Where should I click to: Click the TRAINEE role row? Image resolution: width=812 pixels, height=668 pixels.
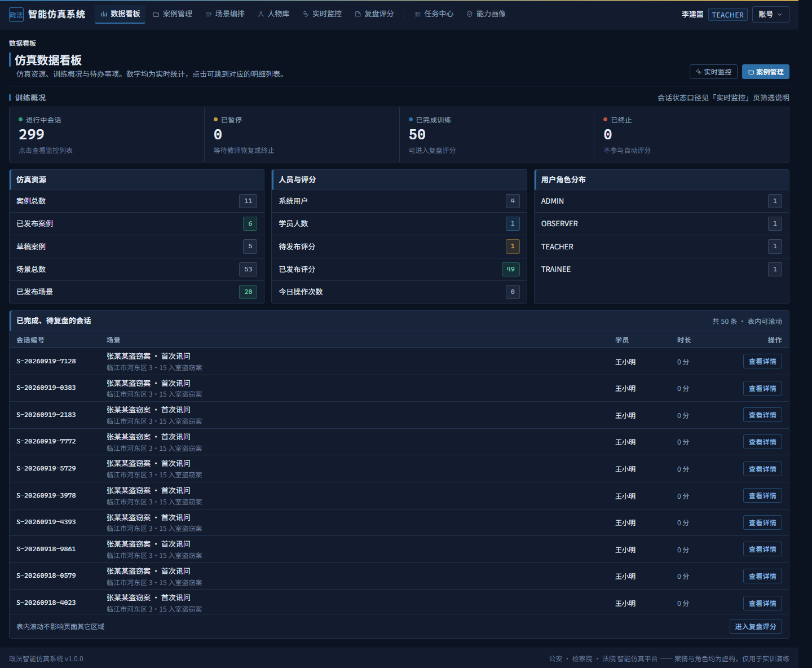coord(661,269)
